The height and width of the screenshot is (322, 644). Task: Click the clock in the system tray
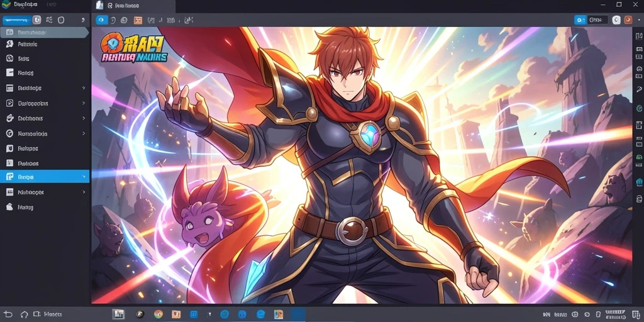click(x=614, y=314)
